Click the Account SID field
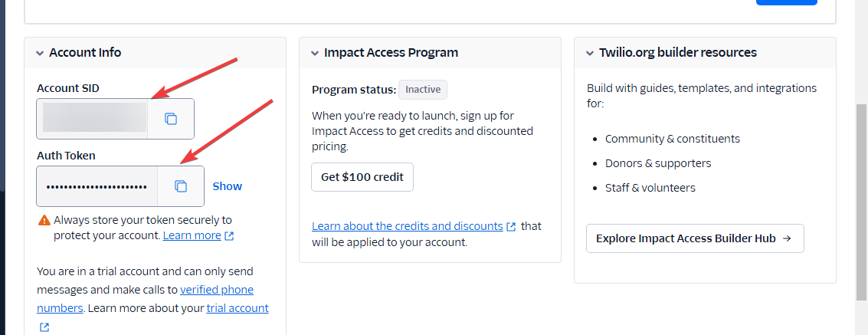The height and width of the screenshot is (335, 868). pos(92,119)
